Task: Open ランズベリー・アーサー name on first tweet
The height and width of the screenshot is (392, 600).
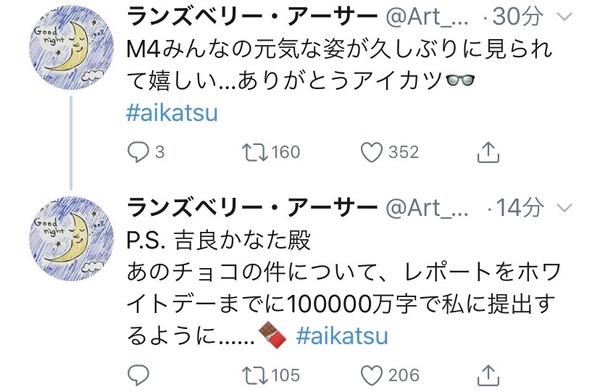Action: coord(252,17)
